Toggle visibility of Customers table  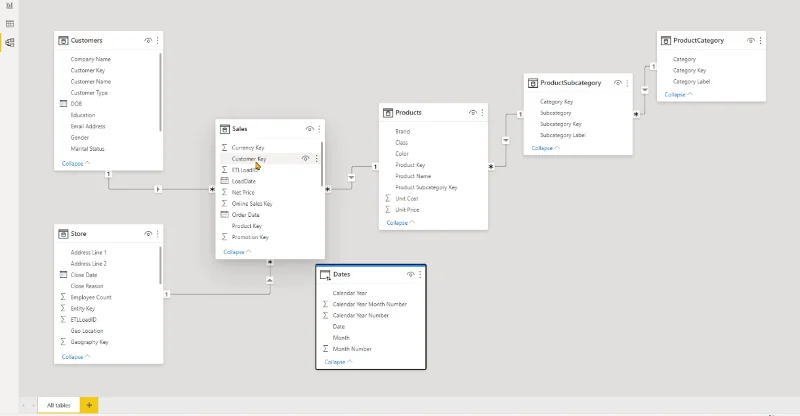148,40
